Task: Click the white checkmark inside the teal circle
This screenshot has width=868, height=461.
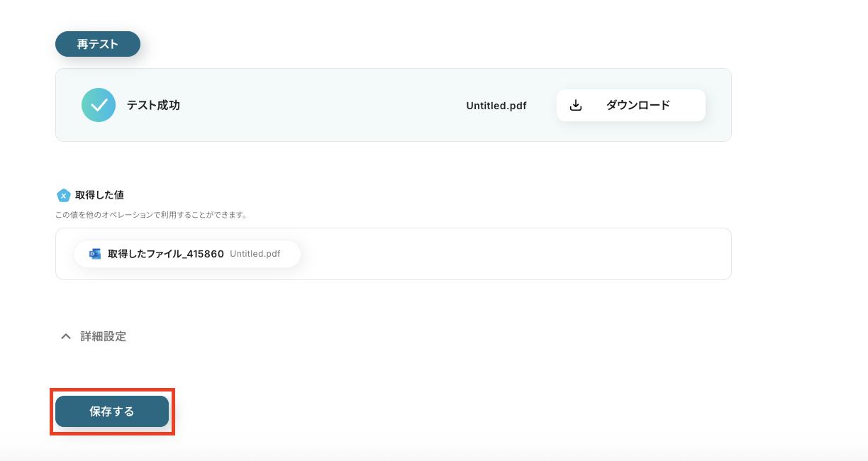Action: 99,105
